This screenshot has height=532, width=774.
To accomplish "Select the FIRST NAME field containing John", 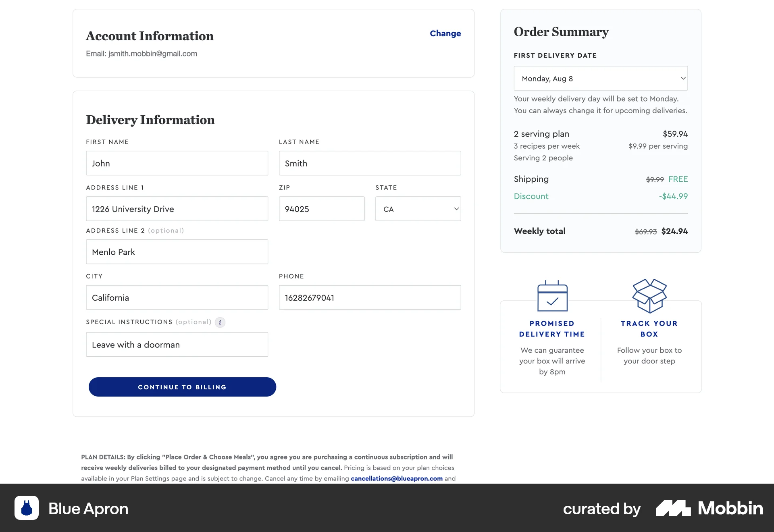I will point(177,163).
